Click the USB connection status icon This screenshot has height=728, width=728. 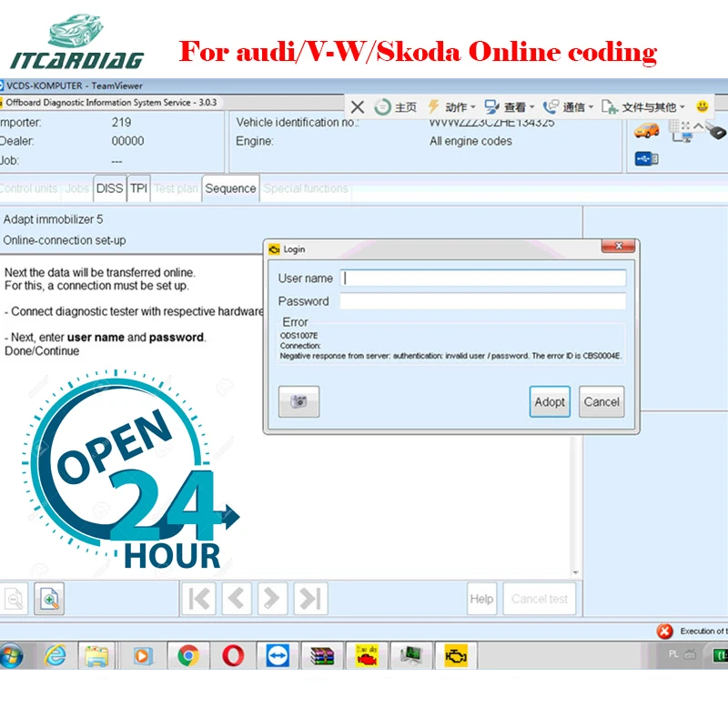click(646, 159)
